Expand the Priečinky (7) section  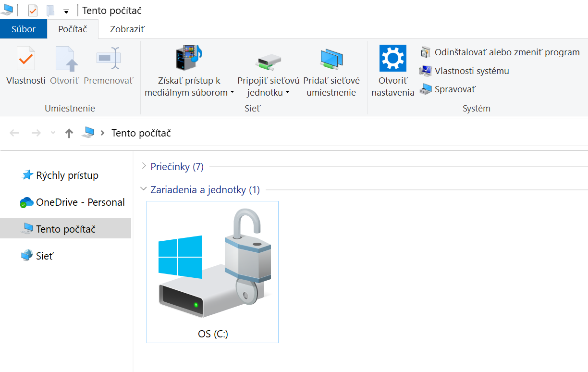[x=144, y=166]
